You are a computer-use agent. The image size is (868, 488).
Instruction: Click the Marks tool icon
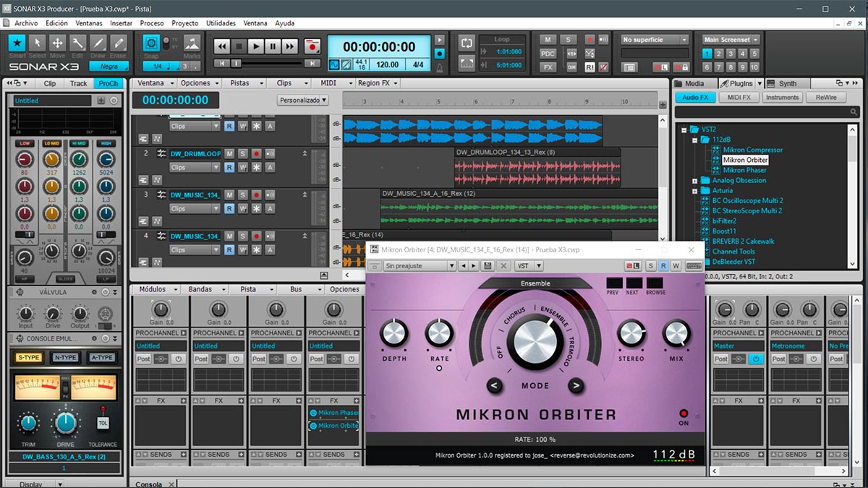coord(192,43)
